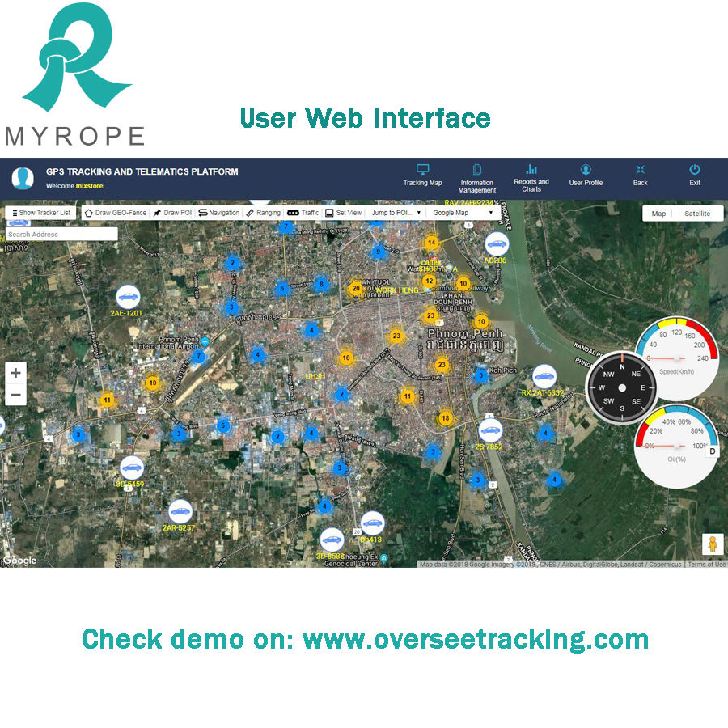Open the Google Map provider dropdown
This screenshot has width=728, height=728.
463,213
